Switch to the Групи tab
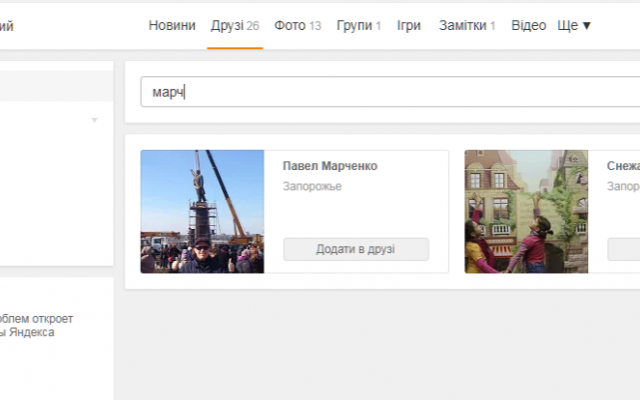This screenshot has height=400, width=640. [x=358, y=25]
